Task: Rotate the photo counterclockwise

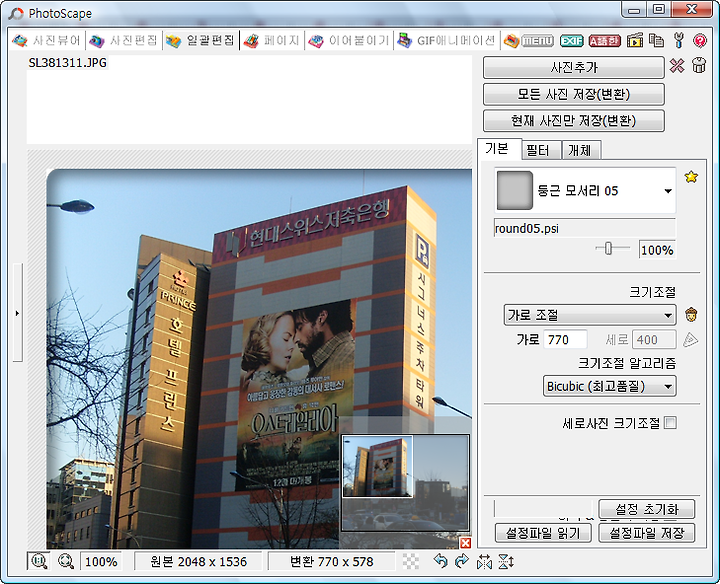Action: coord(440,561)
